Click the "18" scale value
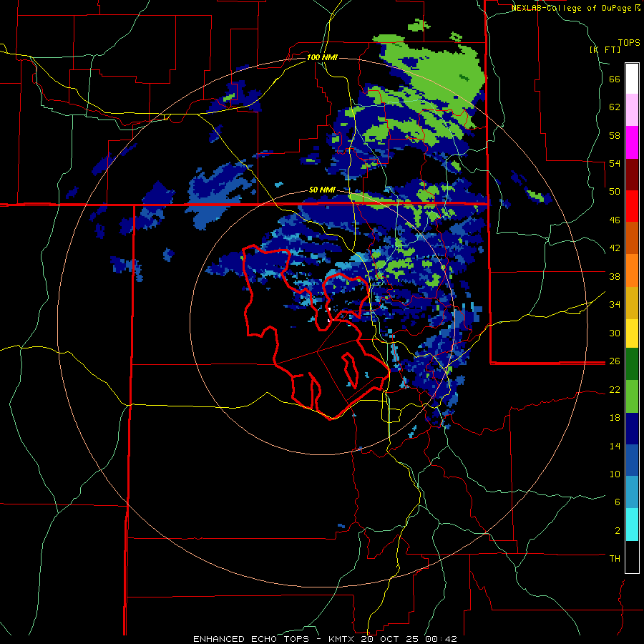 pyautogui.click(x=615, y=418)
